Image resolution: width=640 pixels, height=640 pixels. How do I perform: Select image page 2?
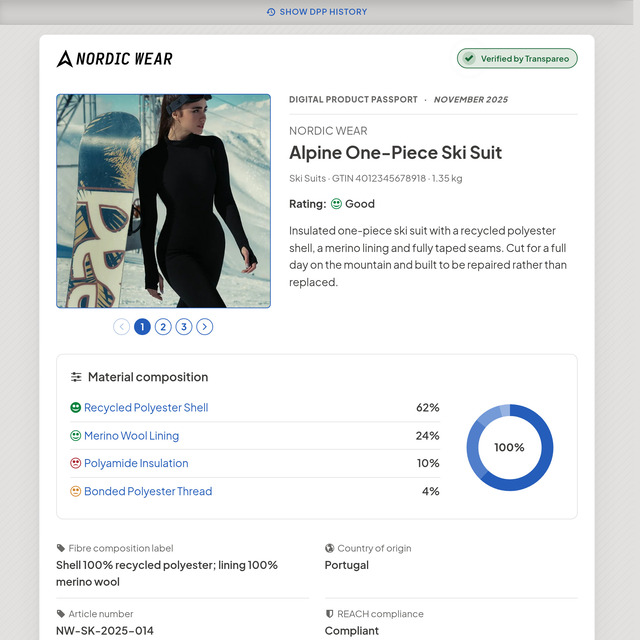pyautogui.click(x=163, y=327)
